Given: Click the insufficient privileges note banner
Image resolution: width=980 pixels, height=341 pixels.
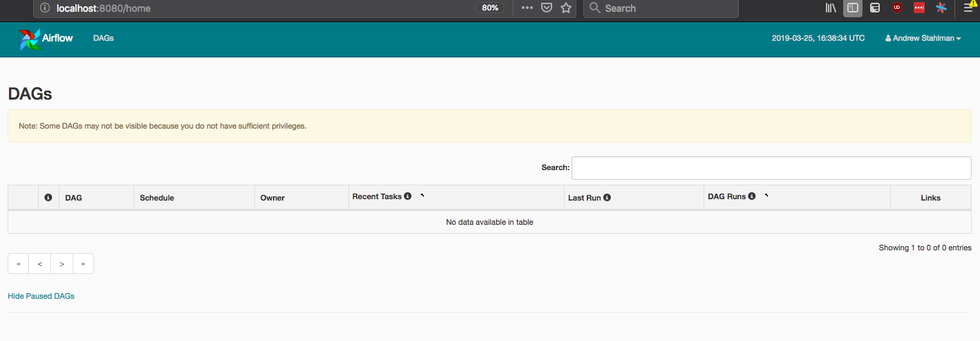Looking at the screenshot, I should coord(489,126).
